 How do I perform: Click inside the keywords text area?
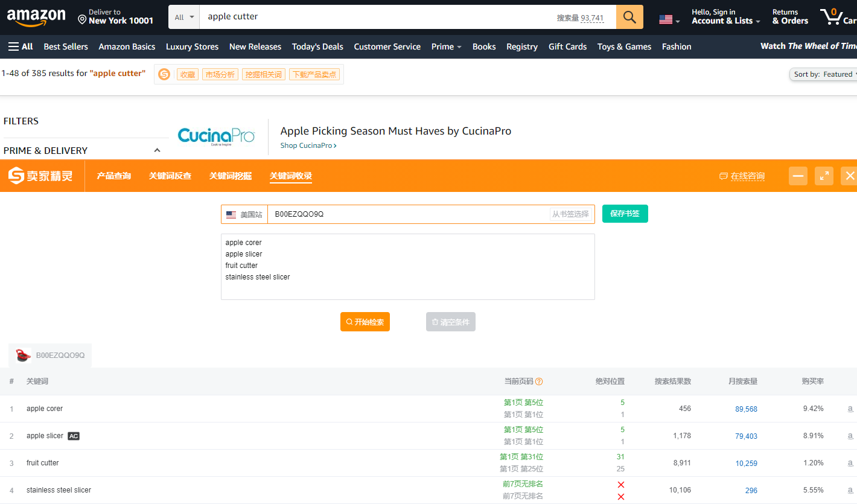408,267
